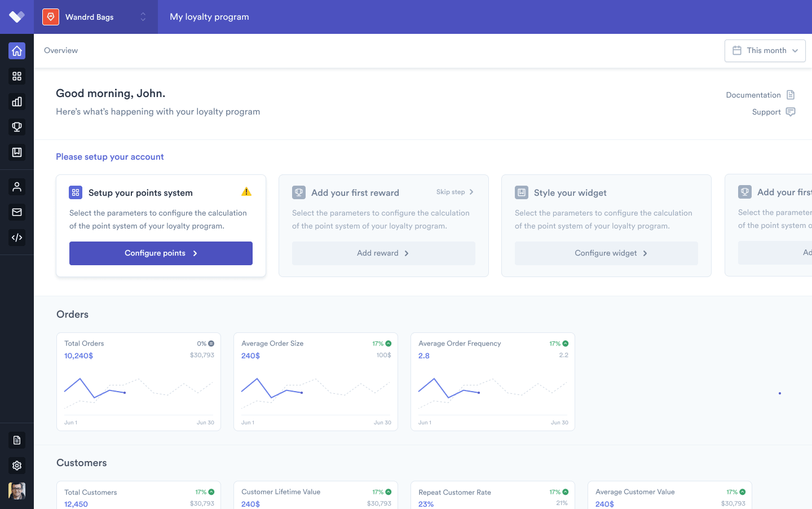Click the trophy icon on Add your first reward
This screenshot has height=509, width=812.
click(x=299, y=192)
